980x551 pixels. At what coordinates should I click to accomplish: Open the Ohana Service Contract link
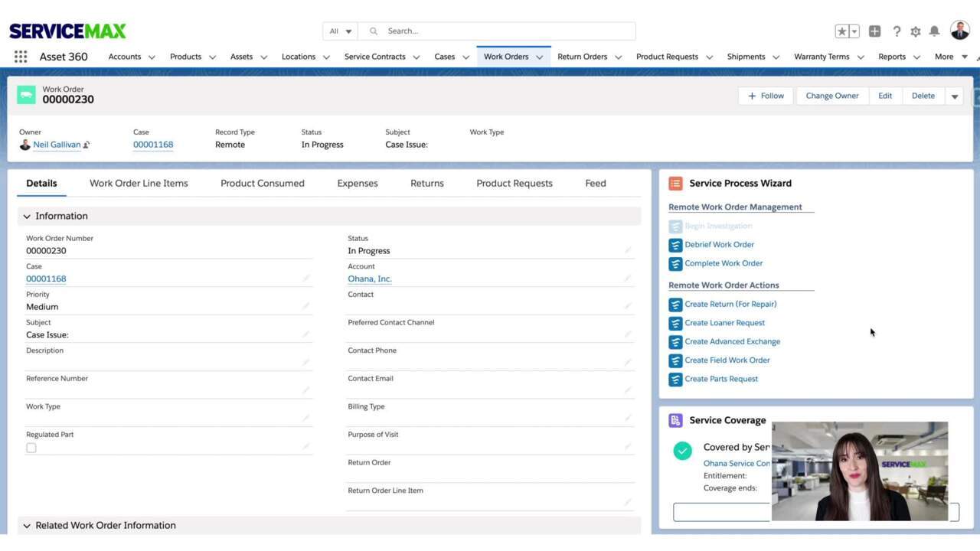tap(737, 464)
